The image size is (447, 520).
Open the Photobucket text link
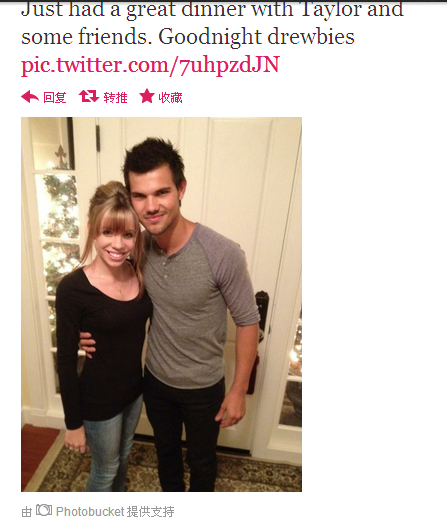90,512
